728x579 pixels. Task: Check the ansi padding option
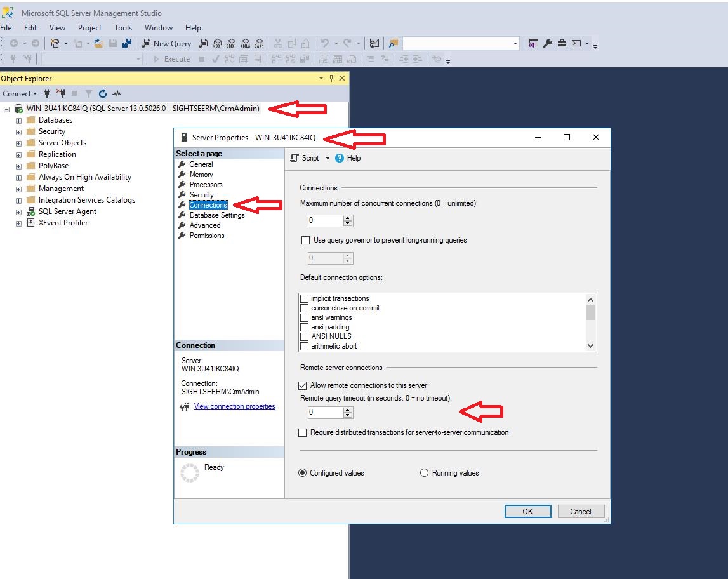click(x=305, y=327)
